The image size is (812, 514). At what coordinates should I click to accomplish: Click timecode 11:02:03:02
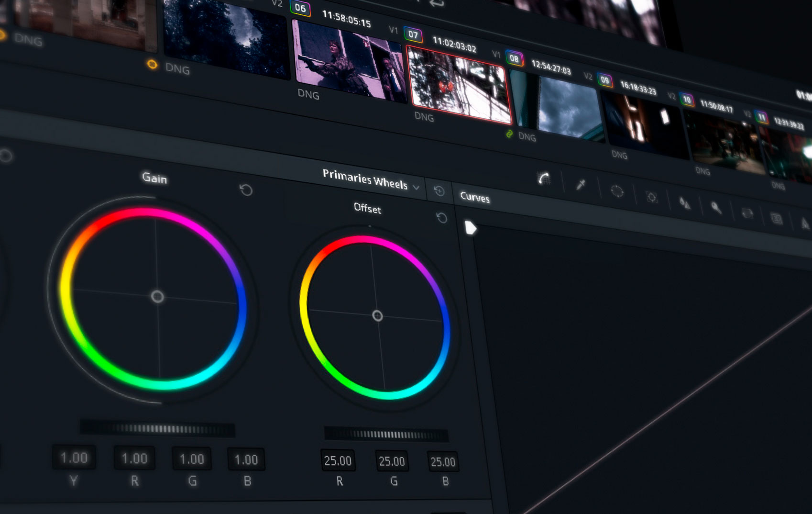click(x=454, y=45)
